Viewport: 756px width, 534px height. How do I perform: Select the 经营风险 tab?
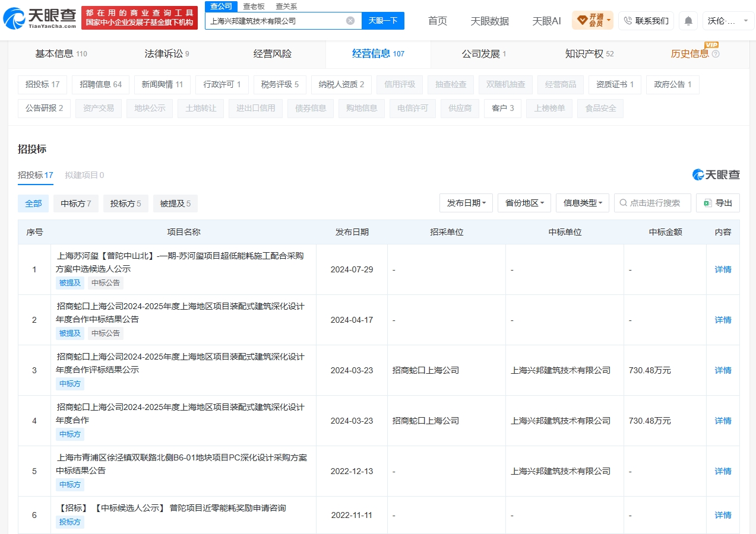(273, 54)
